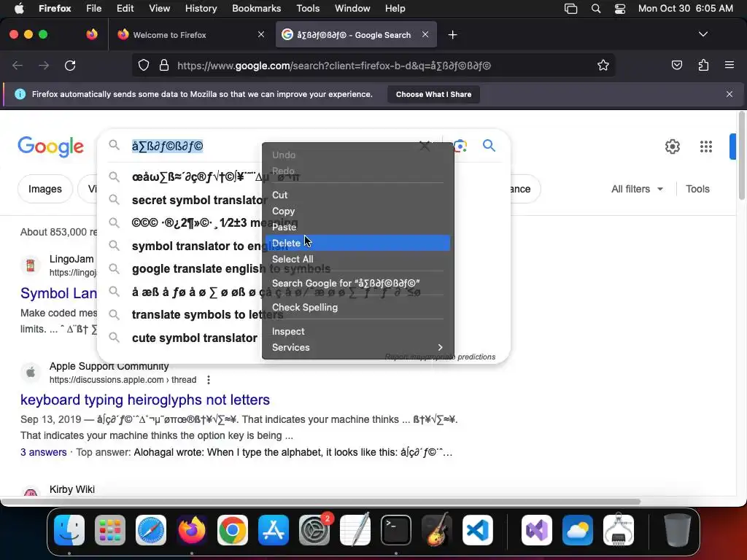This screenshot has height=560, width=747.
Task: Open Launchpad from the dock
Action: (x=110, y=530)
